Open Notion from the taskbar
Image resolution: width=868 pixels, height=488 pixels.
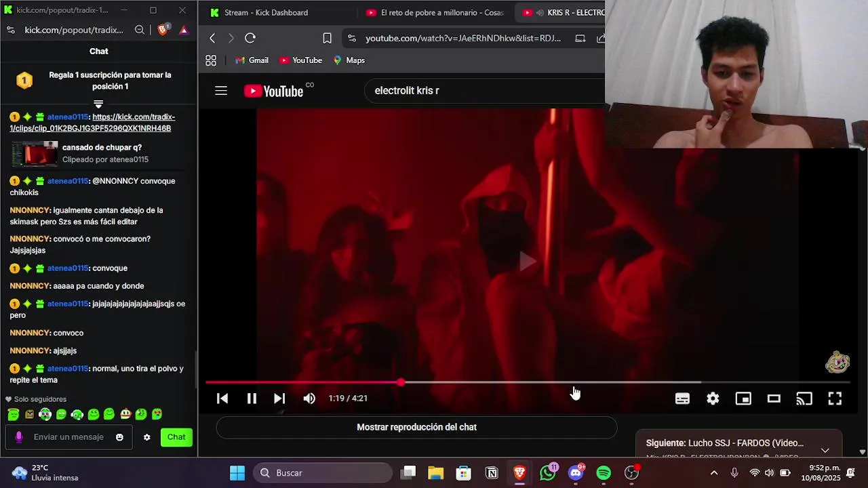click(x=492, y=473)
